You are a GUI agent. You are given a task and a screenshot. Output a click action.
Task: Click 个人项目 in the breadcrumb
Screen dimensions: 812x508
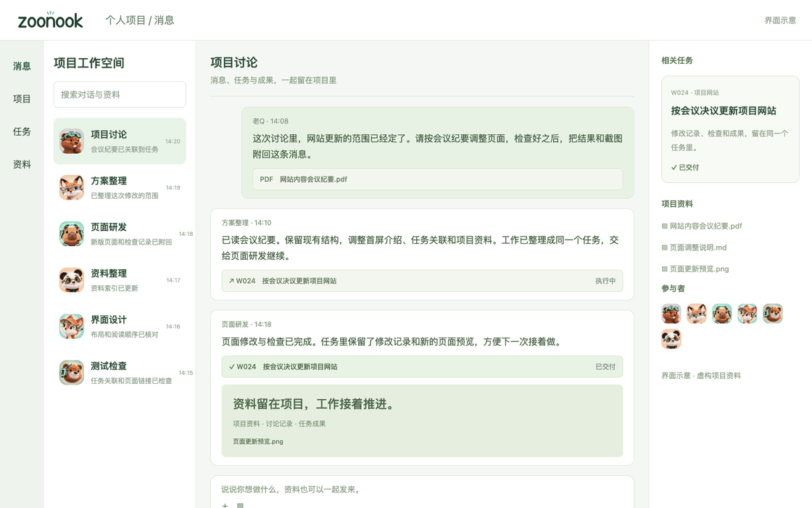pos(125,20)
